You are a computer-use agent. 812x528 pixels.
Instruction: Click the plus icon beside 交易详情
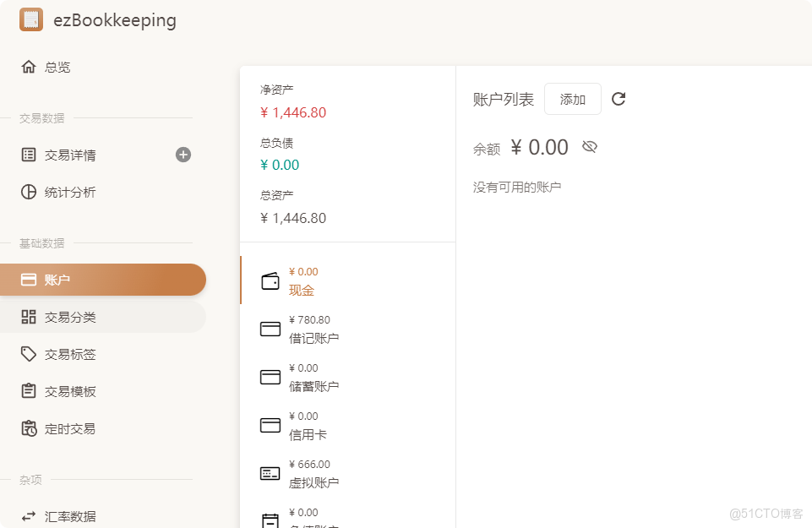[x=183, y=155]
